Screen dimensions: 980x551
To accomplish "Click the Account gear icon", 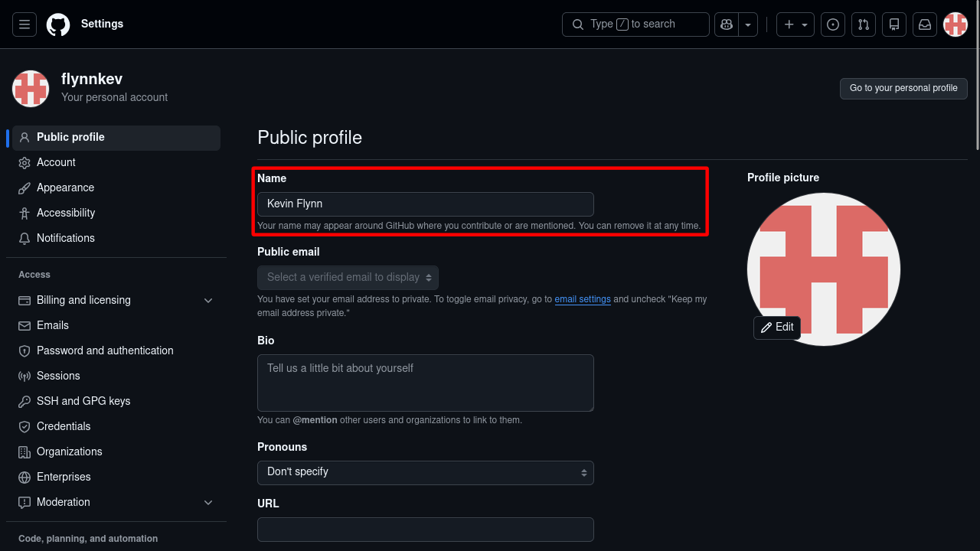I will 24,163.
